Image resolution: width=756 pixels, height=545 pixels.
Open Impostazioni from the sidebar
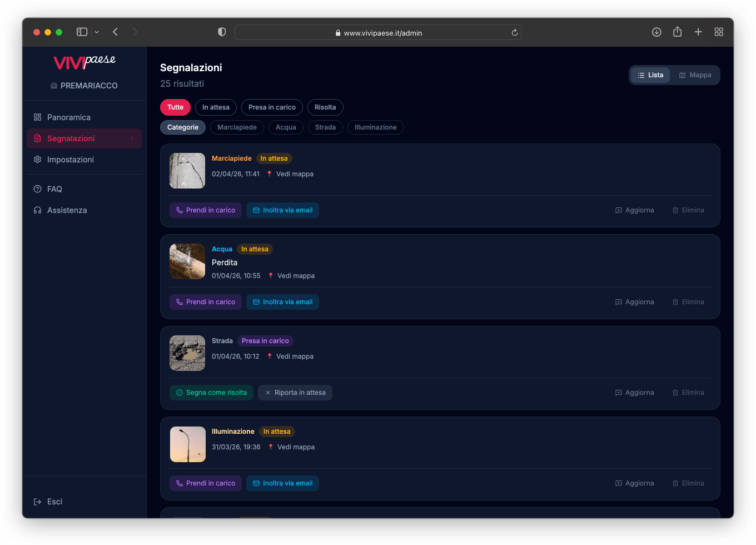coord(69,160)
